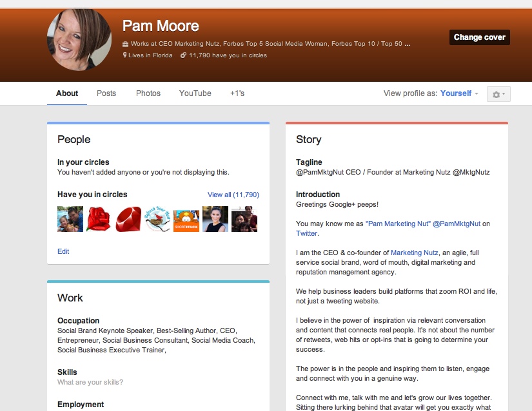Click the Pam Moore profile name
Image resolution: width=532 pixels, height=411 pixels.
pyautogui.click(x=161, y=26)
